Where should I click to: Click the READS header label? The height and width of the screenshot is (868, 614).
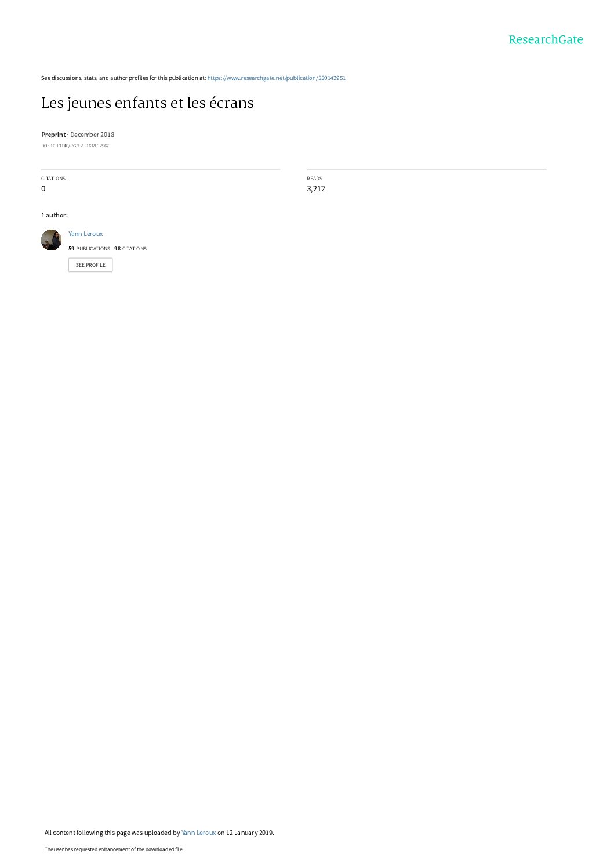coord(314,179)
